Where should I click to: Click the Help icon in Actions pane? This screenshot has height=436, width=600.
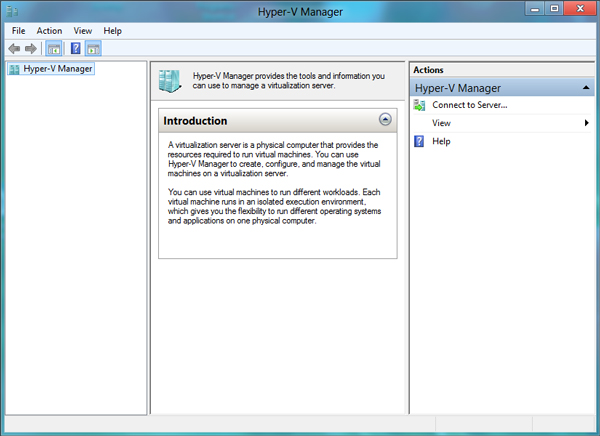[419, 141]
